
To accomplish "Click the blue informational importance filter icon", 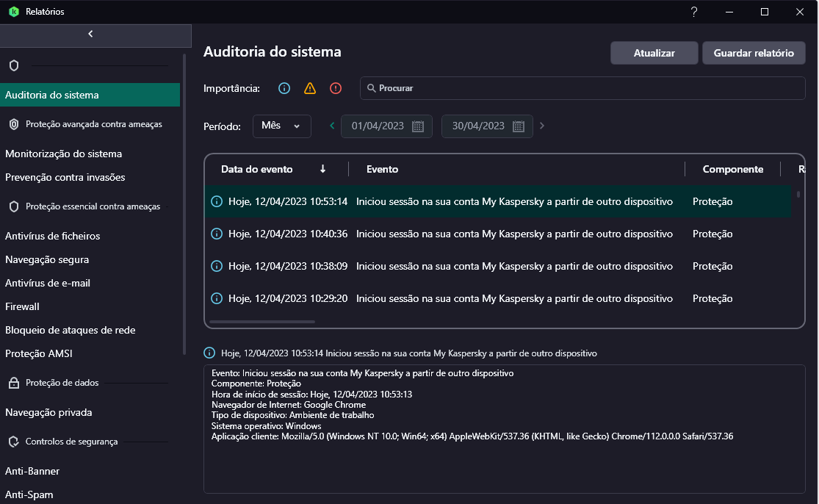I will [x=284, y=88].
